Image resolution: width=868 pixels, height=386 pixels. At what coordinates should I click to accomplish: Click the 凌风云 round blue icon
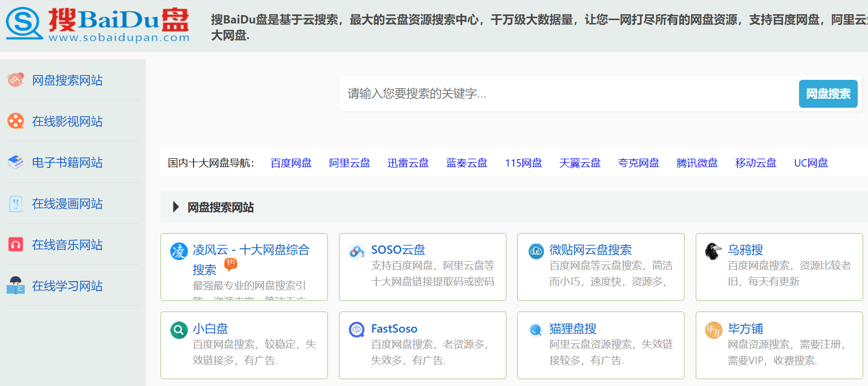[x=179, y=251]
